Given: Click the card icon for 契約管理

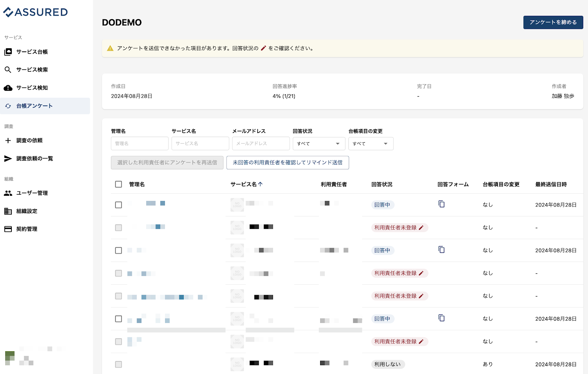Looking at the screenshot, I should pos(8,229).
